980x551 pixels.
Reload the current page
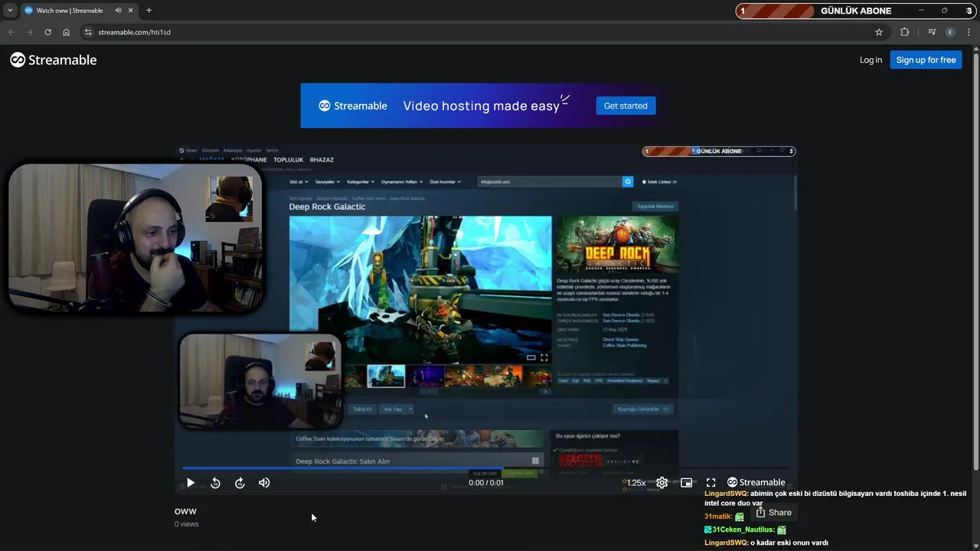[x=47, y=32]
